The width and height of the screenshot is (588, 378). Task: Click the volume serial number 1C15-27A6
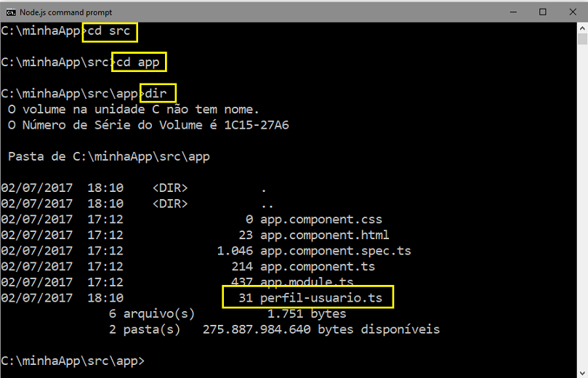[x=257, y=125]
